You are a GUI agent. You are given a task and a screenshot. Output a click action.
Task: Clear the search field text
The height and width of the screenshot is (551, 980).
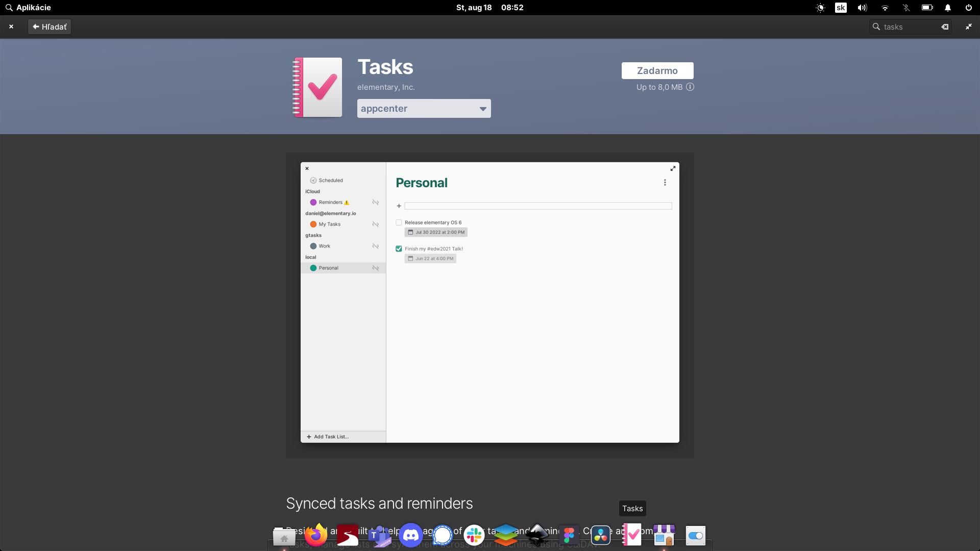tap(945, 27)
